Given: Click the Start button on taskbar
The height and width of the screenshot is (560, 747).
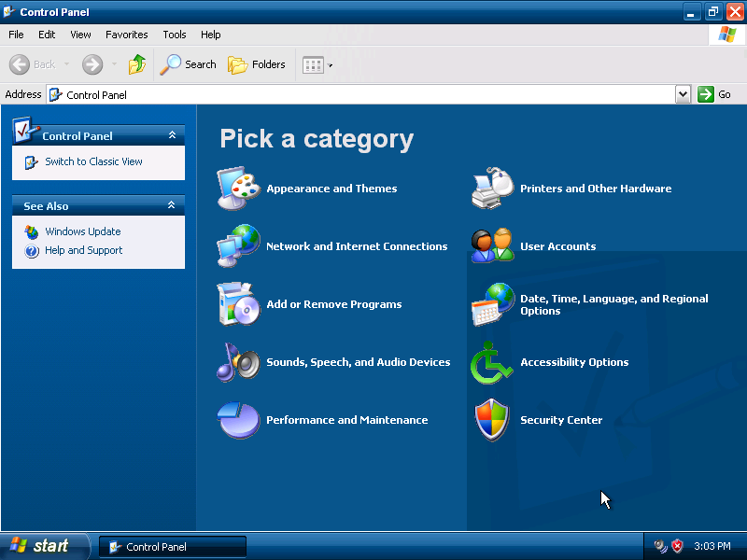Looking at the screenshot, I should (x=44, y=546).
